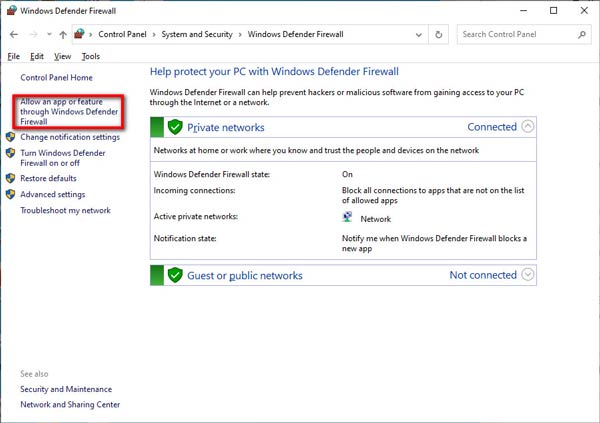Open Advanced settings
The width and height of the screenshot is (600, 423).
pos(53,194)
